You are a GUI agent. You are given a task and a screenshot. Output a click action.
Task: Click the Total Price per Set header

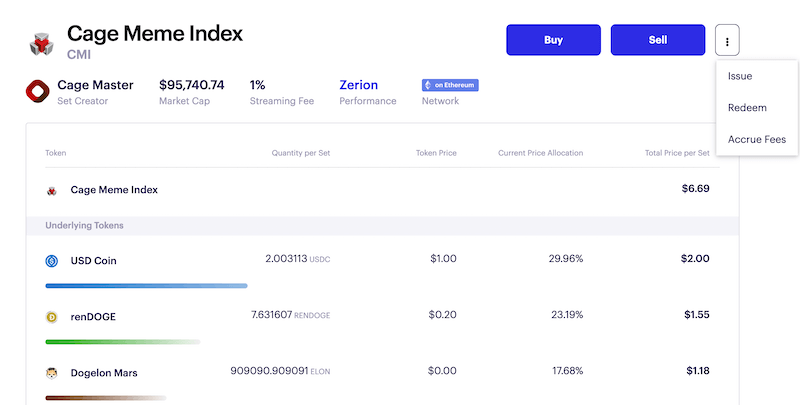pyautogui.click(x=677, y=153)
